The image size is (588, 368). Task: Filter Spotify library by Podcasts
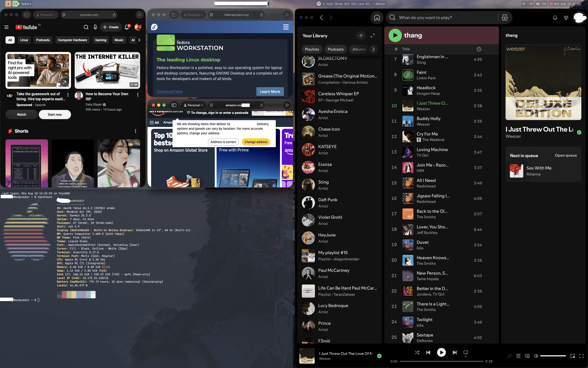click(336, 49)
